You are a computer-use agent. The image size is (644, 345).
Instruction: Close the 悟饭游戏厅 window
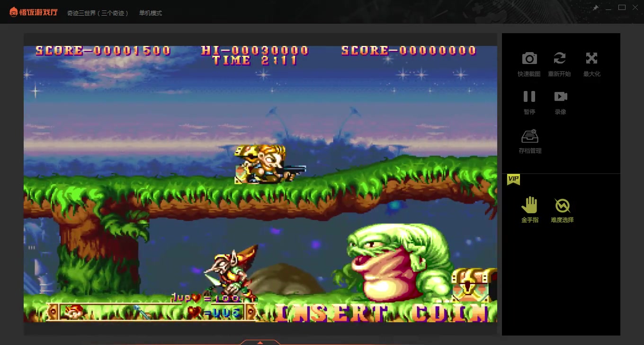pos(635,8)
